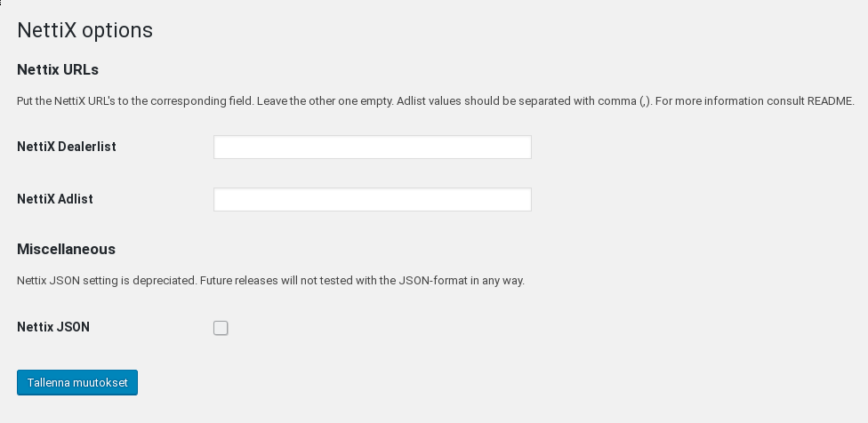Image resolution: width=868 pixels, height=423 pixels.
Task: Click the Nettix JSON option label
Action: point(53,327)
